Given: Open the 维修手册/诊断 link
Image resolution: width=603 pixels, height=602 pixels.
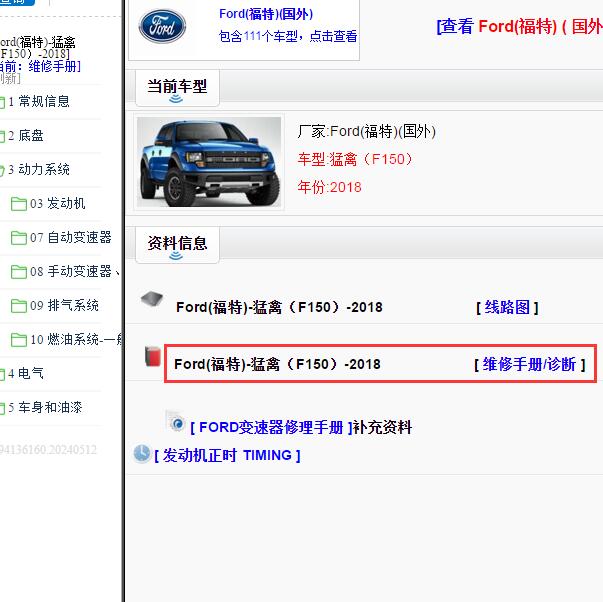Looking at the screenshot, I should [x=530, y=364].
